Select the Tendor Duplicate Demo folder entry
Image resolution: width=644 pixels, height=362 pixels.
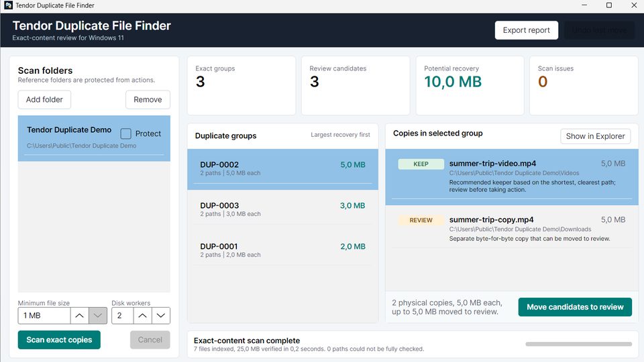[x=94, y=138]
